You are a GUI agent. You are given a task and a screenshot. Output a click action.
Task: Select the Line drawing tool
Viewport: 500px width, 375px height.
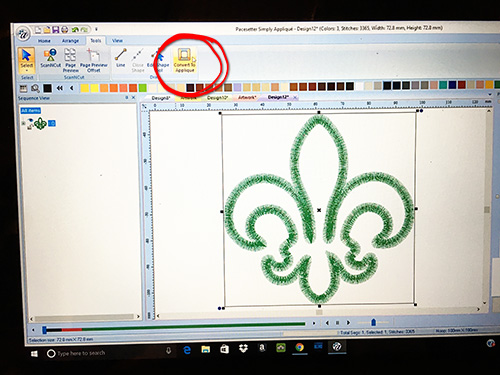tap(121, 58)
